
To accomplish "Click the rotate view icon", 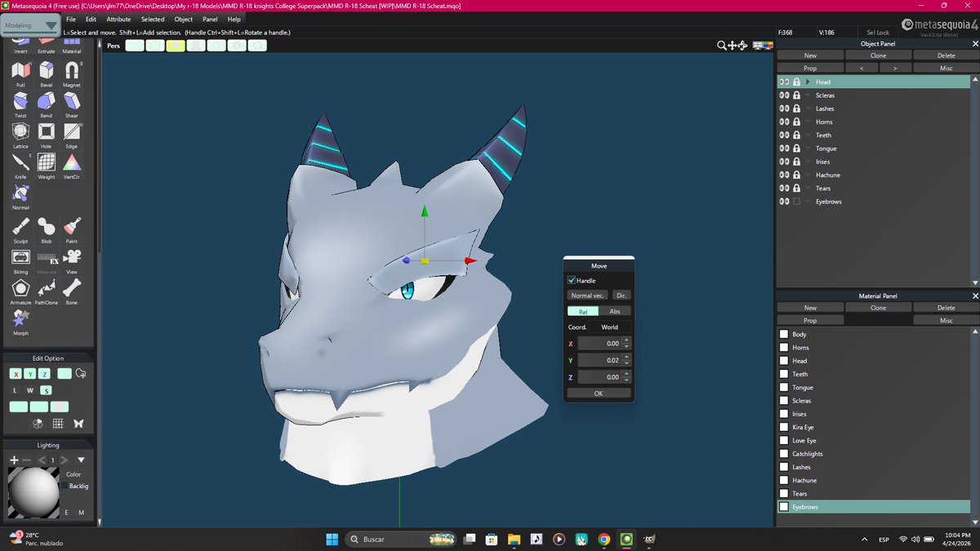I will coord(743,46).
